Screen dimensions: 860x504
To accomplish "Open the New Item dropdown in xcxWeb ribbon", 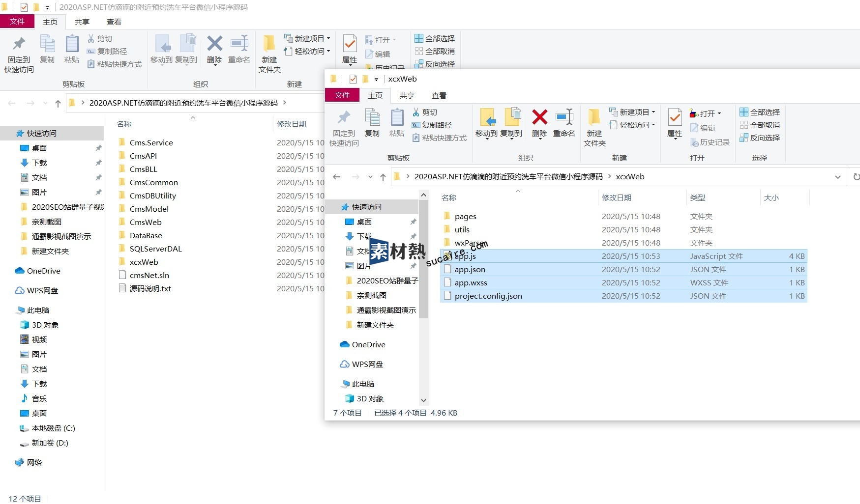I will click(632, 112).
